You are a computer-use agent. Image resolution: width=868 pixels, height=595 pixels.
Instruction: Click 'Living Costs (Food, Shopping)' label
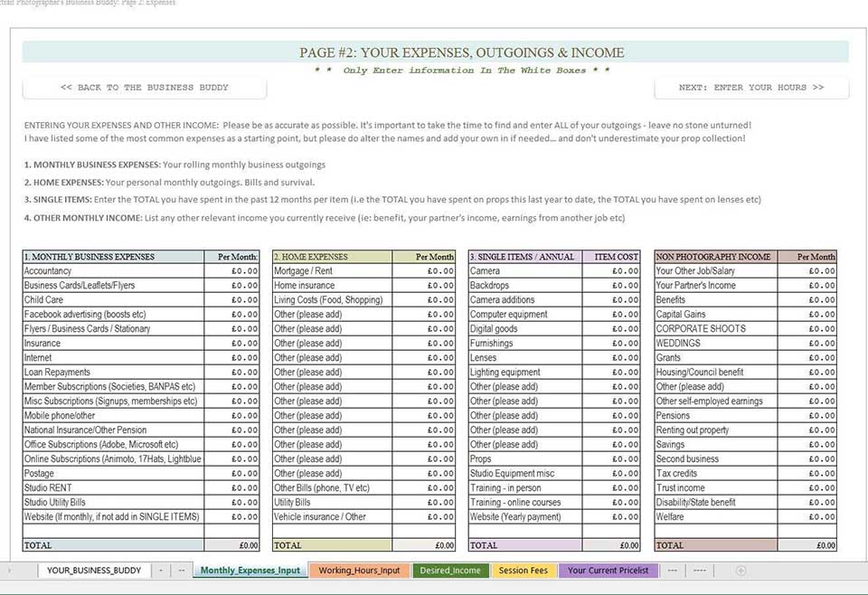[x=328, y=300]
